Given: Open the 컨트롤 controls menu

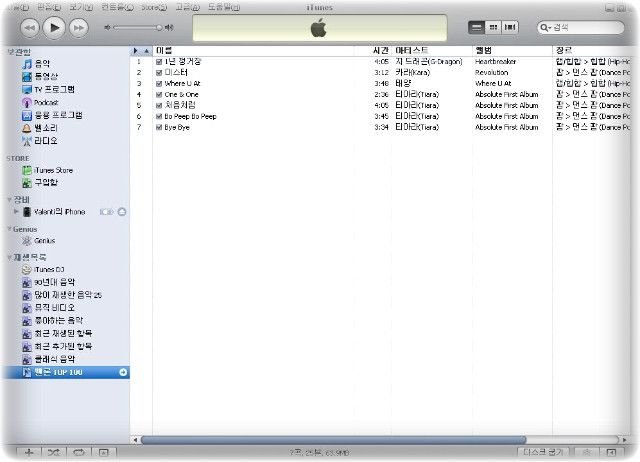Looking at the screenshot, I should pos(117,7).
